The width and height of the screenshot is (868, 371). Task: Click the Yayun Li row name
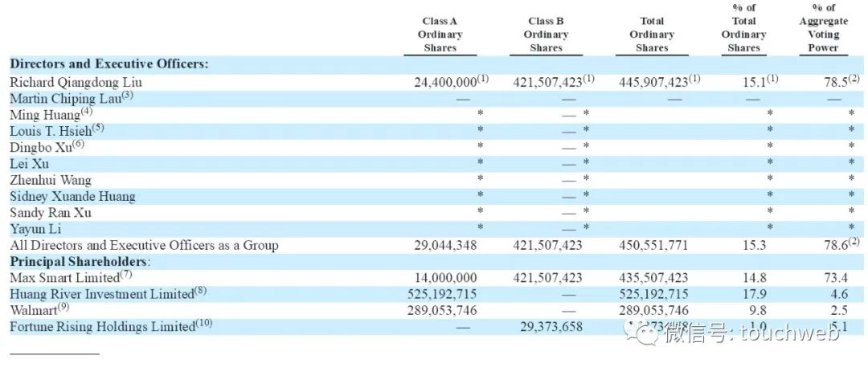(x=35, y=229)
